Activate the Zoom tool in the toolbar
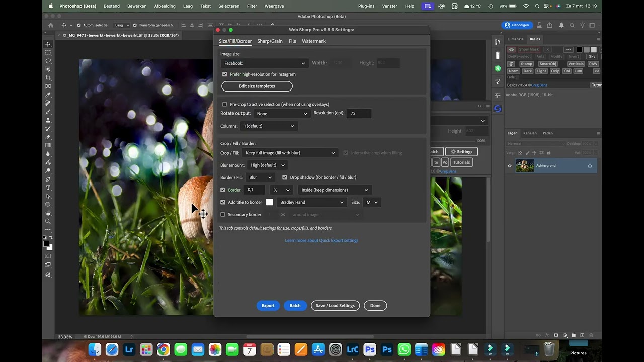Viewport: 644px width, 362px height. pos(48,221)
